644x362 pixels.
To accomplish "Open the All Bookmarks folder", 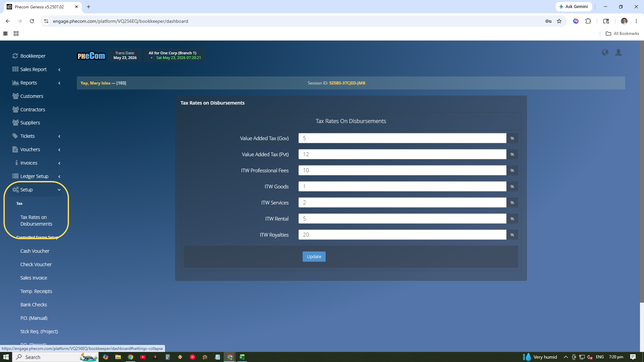I will point(623,34).
